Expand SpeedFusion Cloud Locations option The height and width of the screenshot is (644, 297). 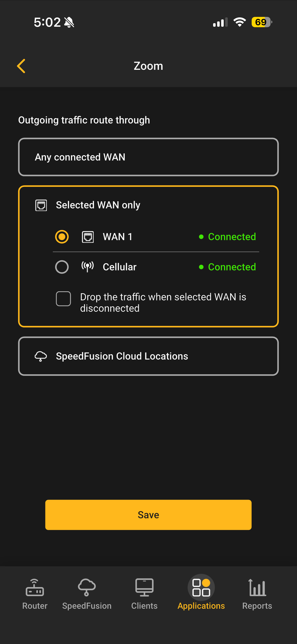(x=148, y=356)
